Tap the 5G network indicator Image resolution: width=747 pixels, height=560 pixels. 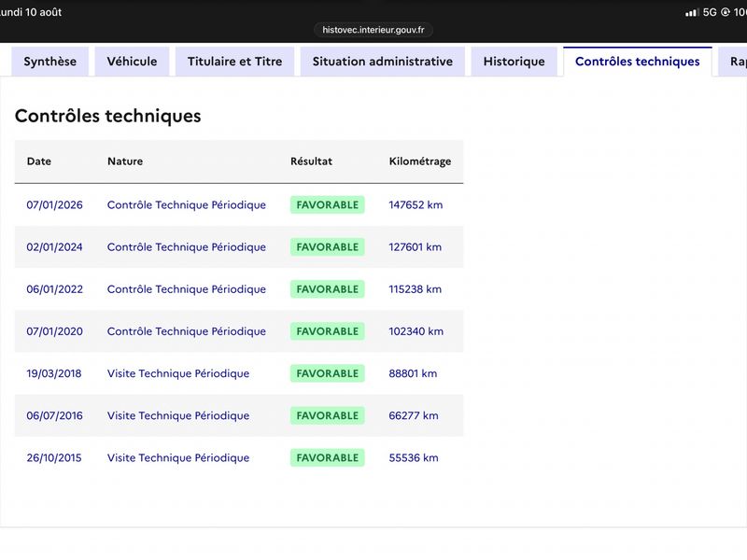pos(710,12)
